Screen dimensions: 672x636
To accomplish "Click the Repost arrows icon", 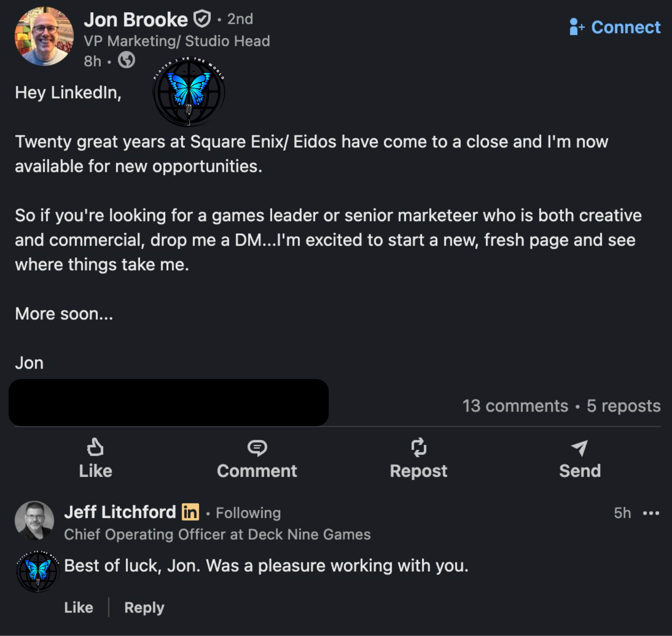I will [419, 447].
